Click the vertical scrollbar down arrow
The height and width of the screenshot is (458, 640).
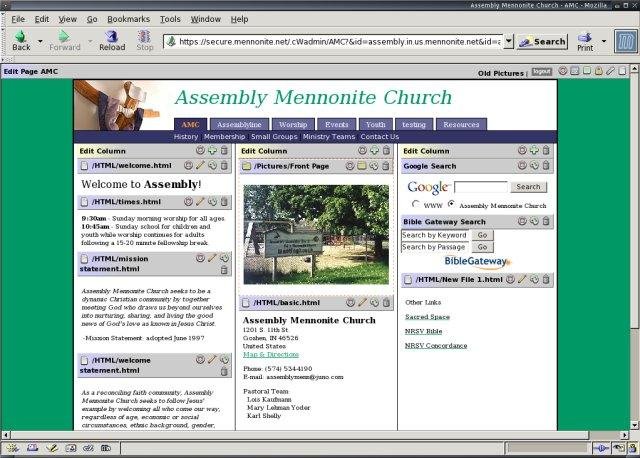634,425
